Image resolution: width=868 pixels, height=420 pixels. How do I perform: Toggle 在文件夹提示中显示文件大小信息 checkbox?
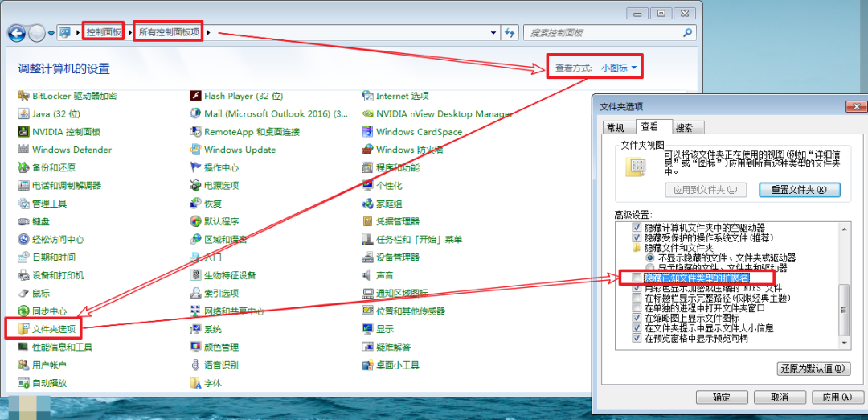pos(636,328)
